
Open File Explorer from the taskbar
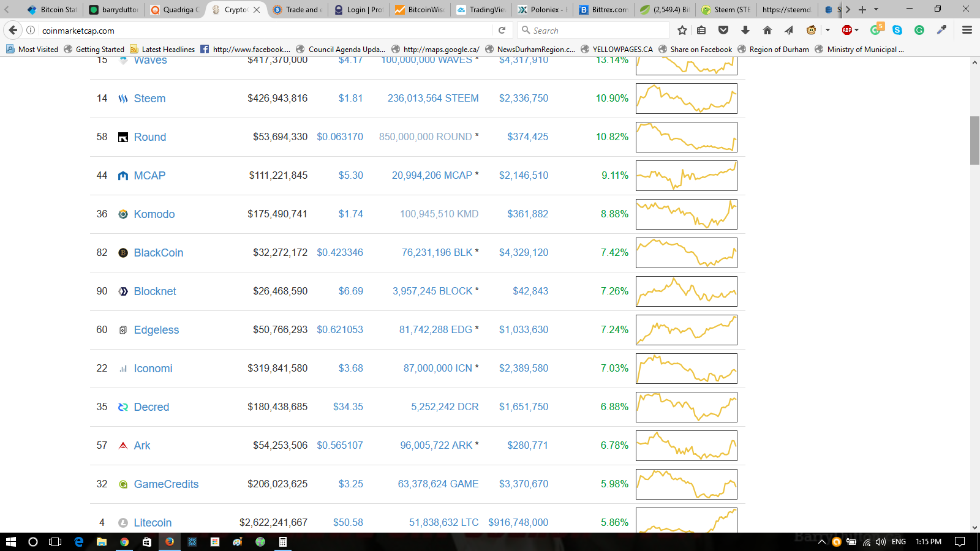click(102, 542)
